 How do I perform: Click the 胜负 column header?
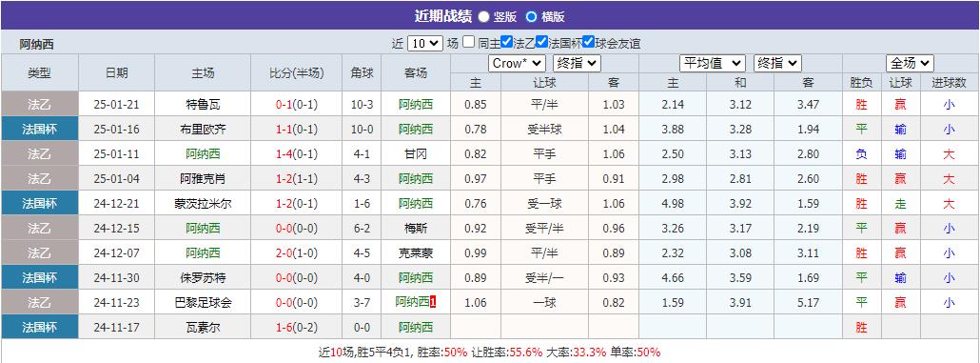(x=862, y=83)
